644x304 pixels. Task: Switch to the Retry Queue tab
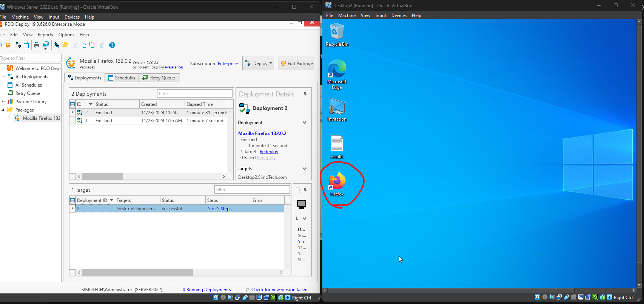click(x=159, y=78)
